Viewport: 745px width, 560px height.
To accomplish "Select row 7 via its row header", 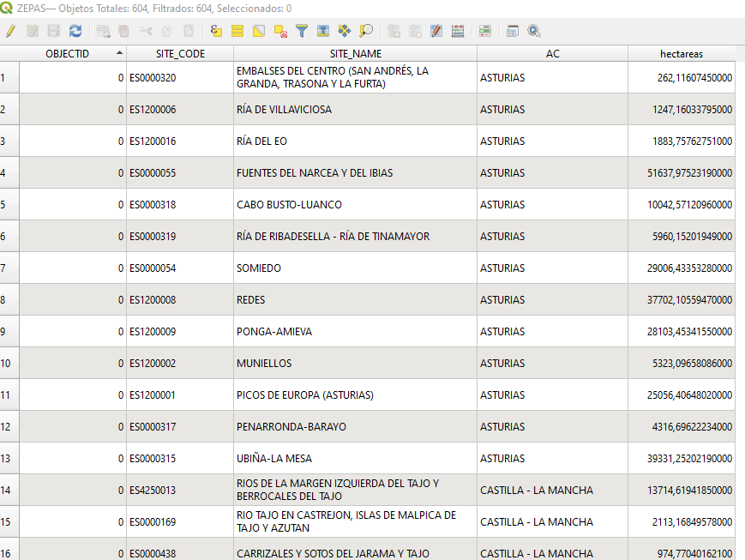I will 9,268.
